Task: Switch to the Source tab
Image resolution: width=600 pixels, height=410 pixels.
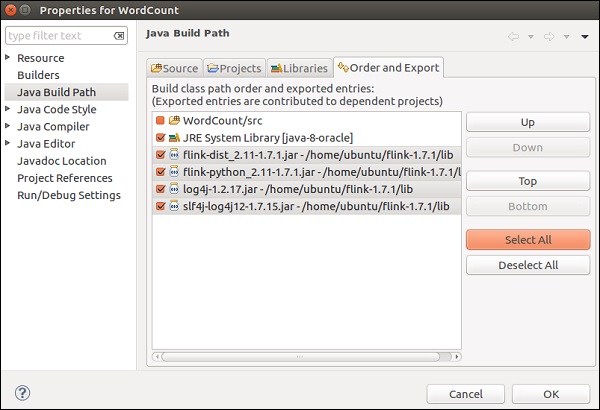Action: tap(174, 68)
